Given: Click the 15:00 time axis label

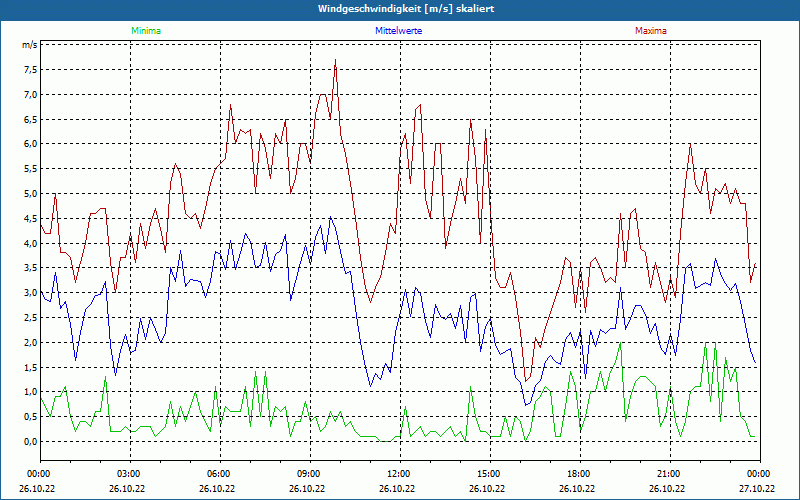Looking at the screenshot, I should click(x=490, y=474).
